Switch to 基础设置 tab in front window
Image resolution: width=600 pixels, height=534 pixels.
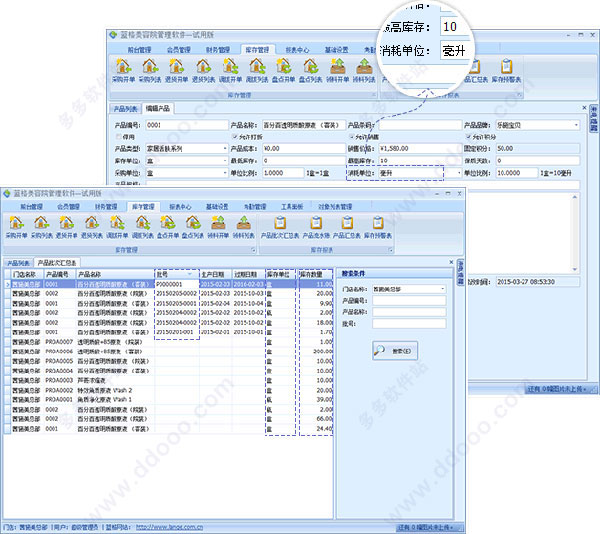tap(217, 207)
